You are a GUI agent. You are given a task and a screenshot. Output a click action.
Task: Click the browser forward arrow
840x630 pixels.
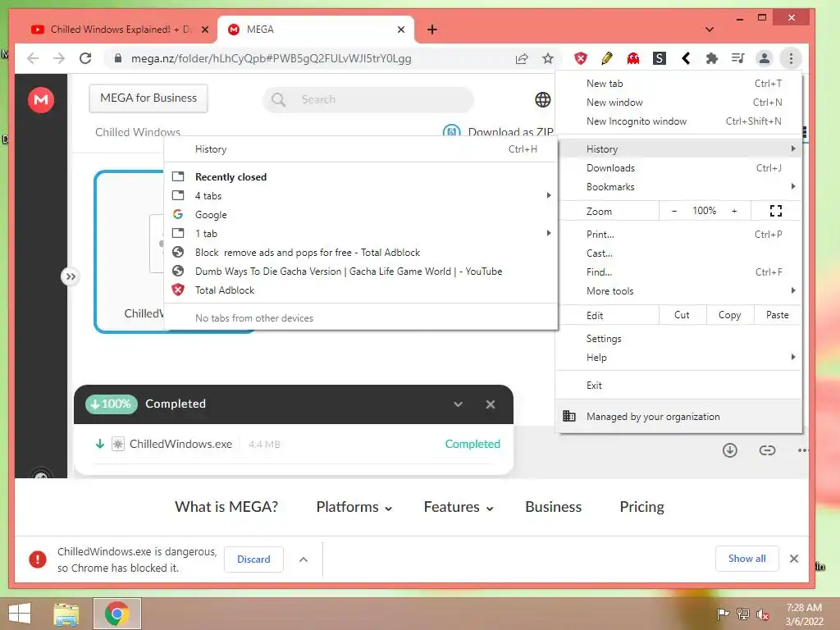click(x=59, y=58)
